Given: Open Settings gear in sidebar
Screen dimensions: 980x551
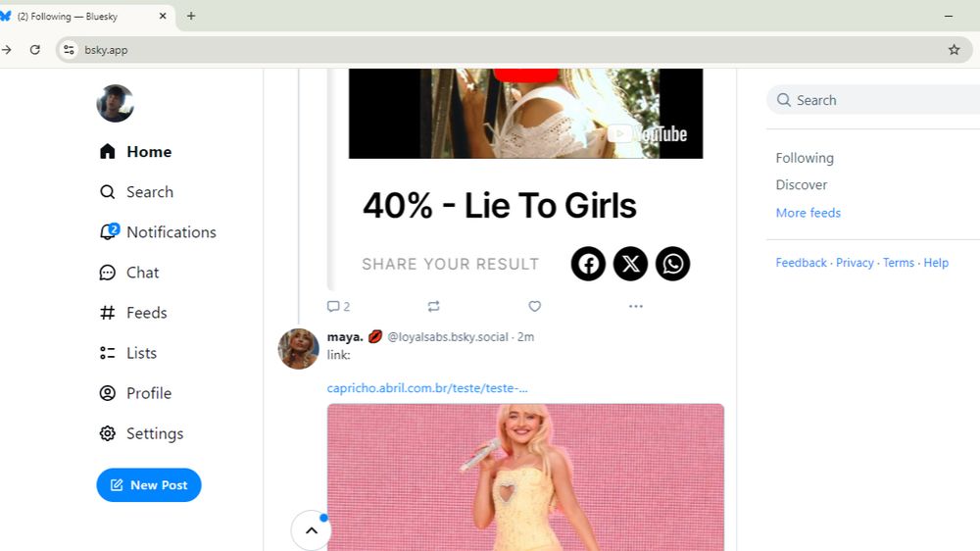Looking at the screenshot, I should pos(141,434).
